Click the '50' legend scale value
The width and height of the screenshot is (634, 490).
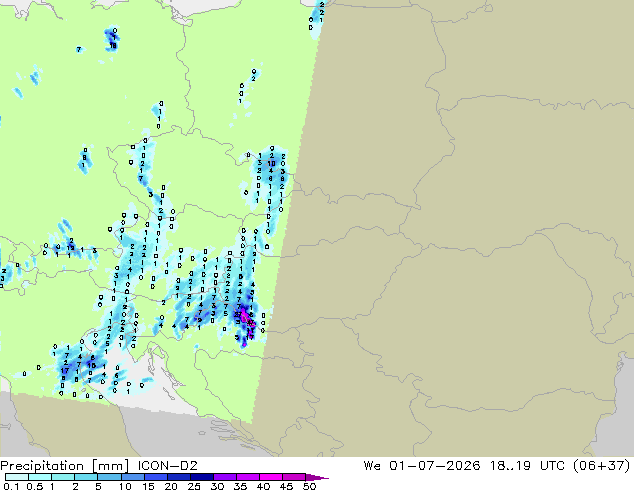pos(309,486)
